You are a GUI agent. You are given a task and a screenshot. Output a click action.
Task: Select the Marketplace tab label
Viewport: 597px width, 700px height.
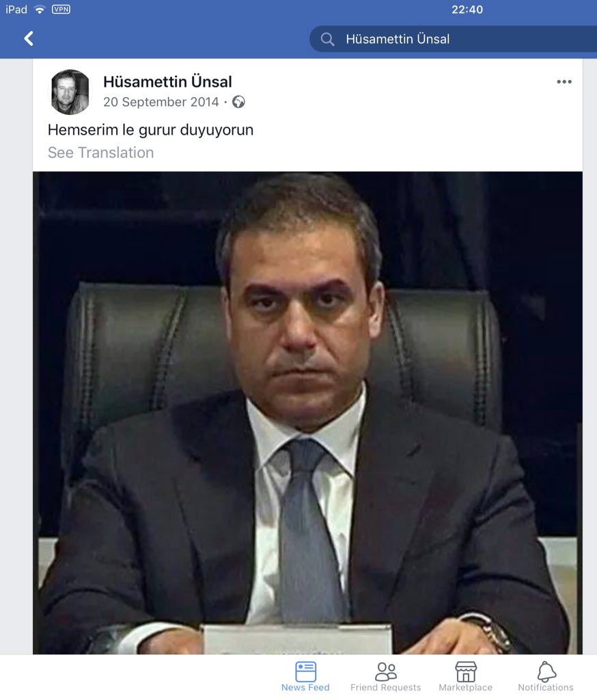[466, 688]
